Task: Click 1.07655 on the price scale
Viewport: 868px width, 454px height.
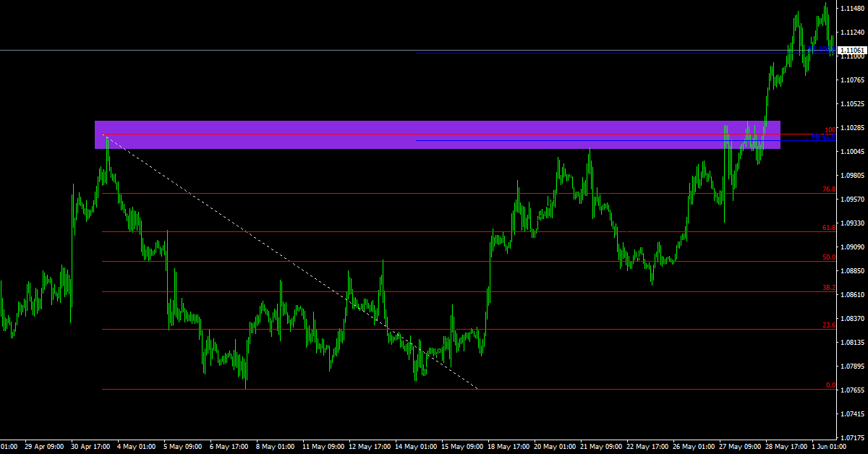Action: pyautogui.click(x=852, y=390)
